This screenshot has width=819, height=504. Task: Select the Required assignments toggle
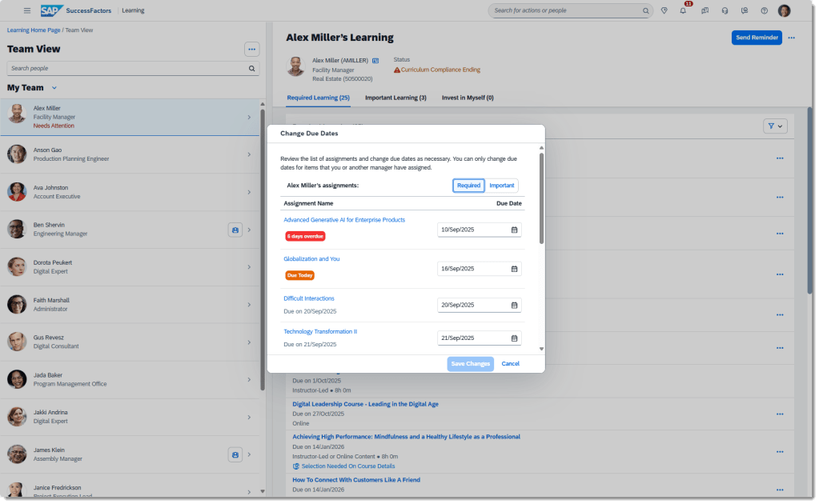pos(468,186)
